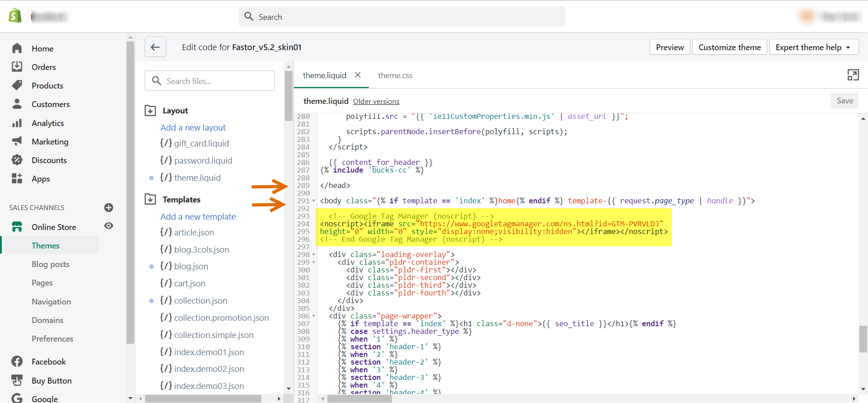Click the editor horizontal scrollbar thumb
Image resolution: width=868 pixels, height=403 pixels.
359,399
